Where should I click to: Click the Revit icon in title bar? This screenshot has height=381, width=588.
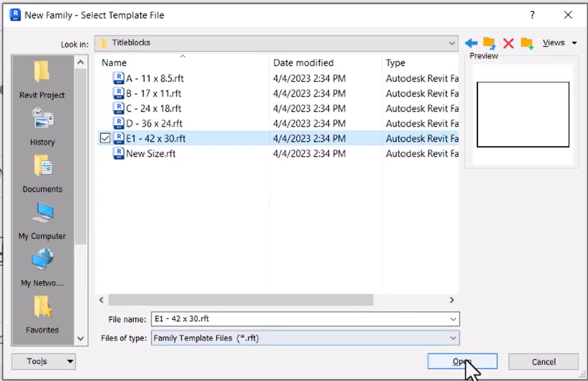coord(15,15)
